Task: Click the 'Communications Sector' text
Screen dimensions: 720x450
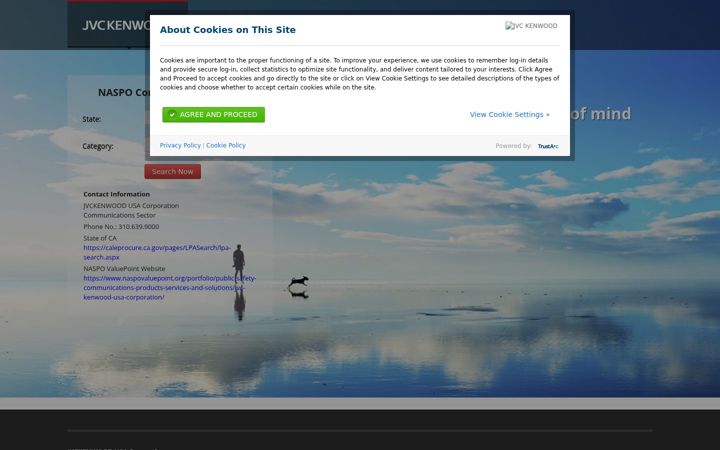Action: [119, 215]
